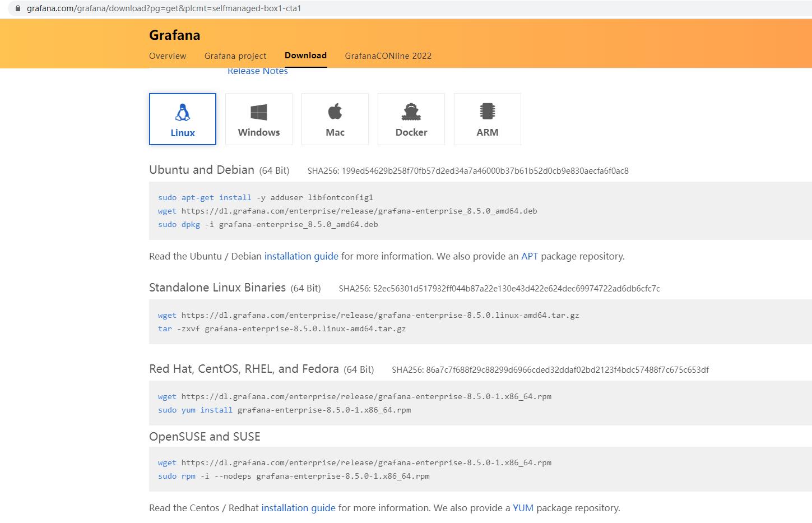Open the Grafana project tab
Viewport: 812px width, 523px height.
click(x=235, y=56)
